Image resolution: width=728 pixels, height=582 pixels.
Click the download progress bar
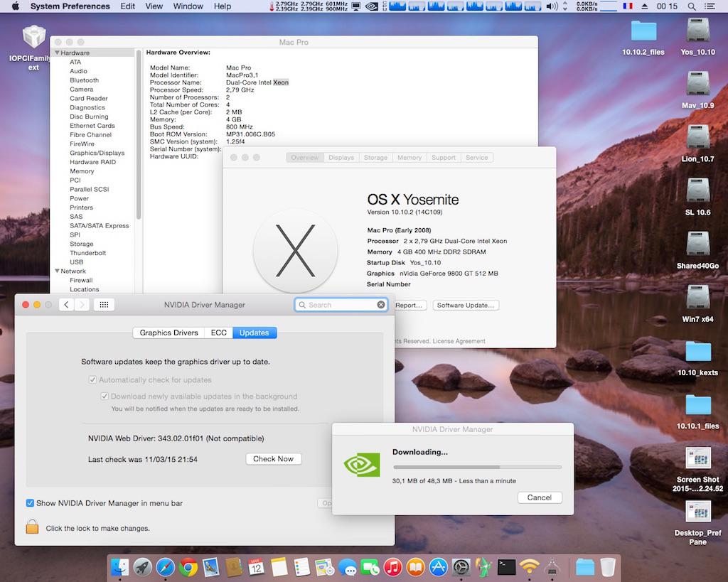pyautogui.click(x=476, y=467)
